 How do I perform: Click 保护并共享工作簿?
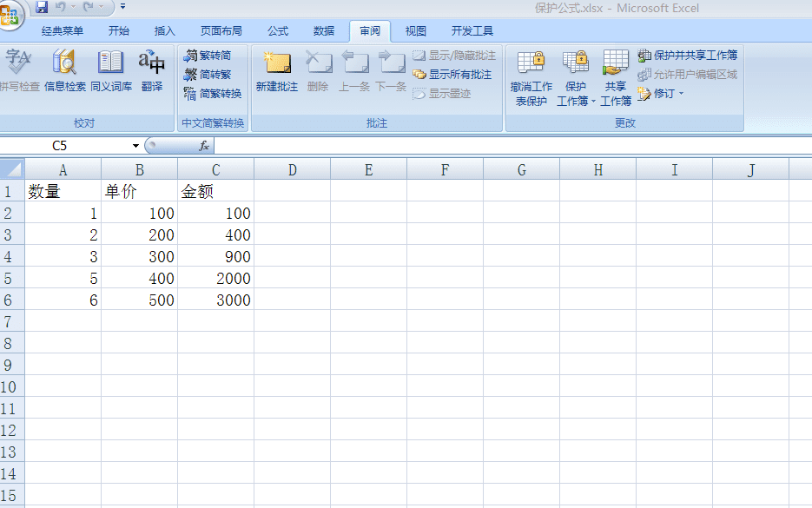pyautogui.click(x=688, y=56)
